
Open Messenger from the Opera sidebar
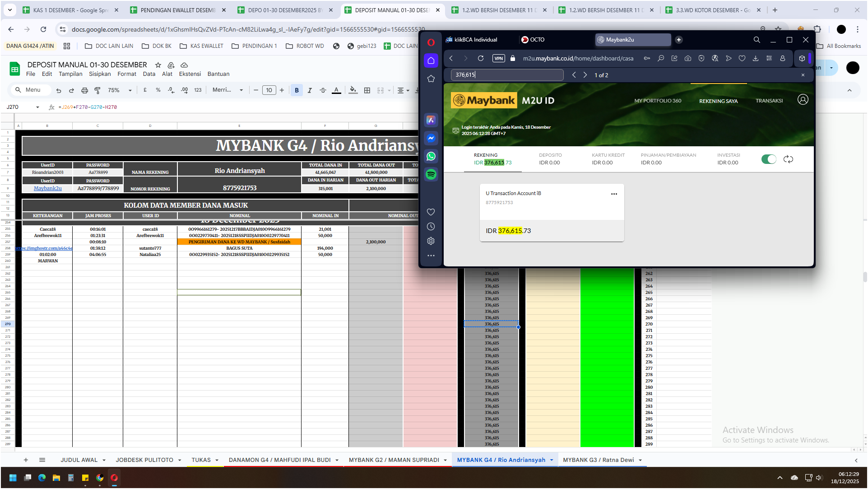pos(431,138)
